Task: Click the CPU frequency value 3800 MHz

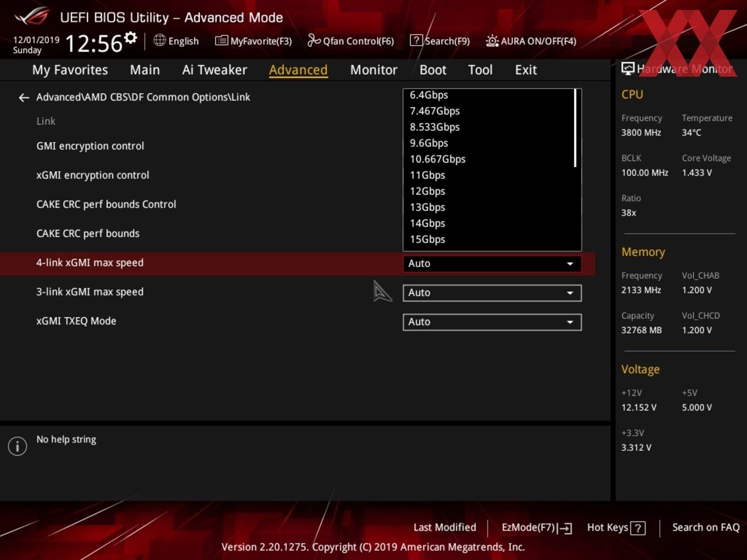Action: (x=641, y=132)
